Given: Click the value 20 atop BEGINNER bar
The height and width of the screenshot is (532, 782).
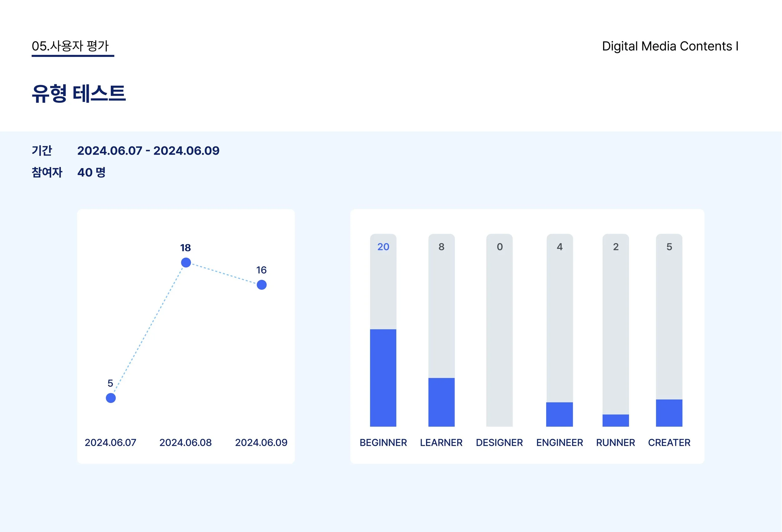Looking at the screenshot, I should click(x=383, y=247).
